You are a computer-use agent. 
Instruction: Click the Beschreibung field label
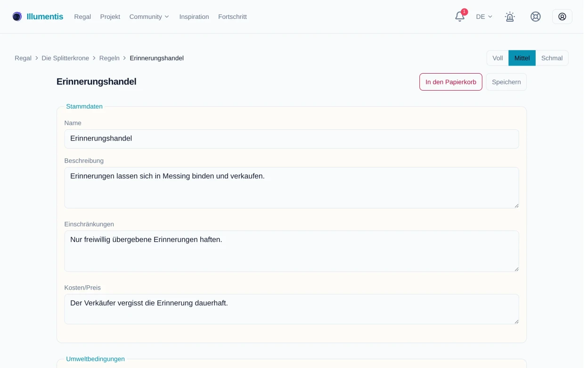coord(84,161)
